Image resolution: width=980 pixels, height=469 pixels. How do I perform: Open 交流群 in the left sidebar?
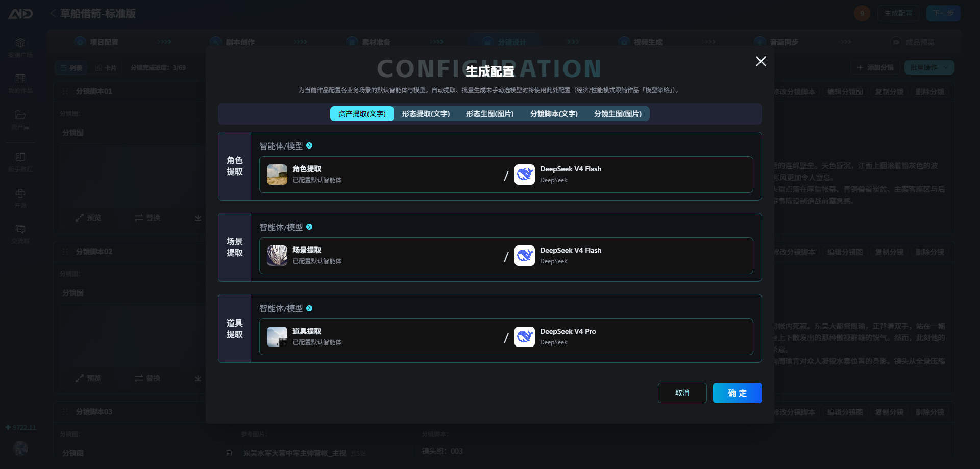click(x=20, y=234)
